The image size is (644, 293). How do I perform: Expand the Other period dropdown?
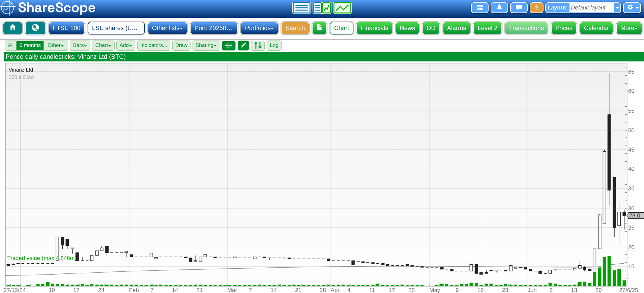pyautogui.click(x=56, y=45)
